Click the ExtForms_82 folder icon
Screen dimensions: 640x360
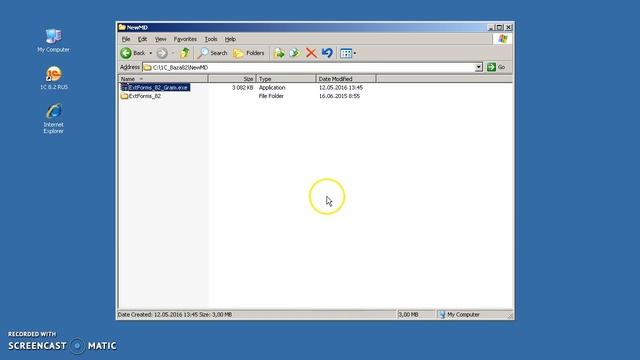pos(124,96)
